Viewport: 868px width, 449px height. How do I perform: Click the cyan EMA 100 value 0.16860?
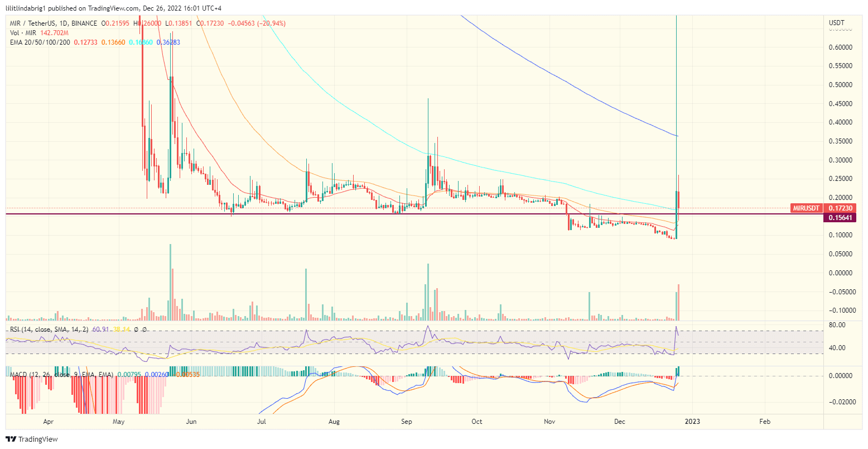[x=141, y=42]
